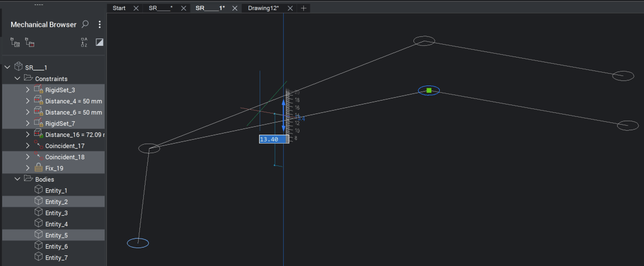Select the Fix_19 lock constraint icon
This screenshot has height=266, width=644.
[39, 168]
